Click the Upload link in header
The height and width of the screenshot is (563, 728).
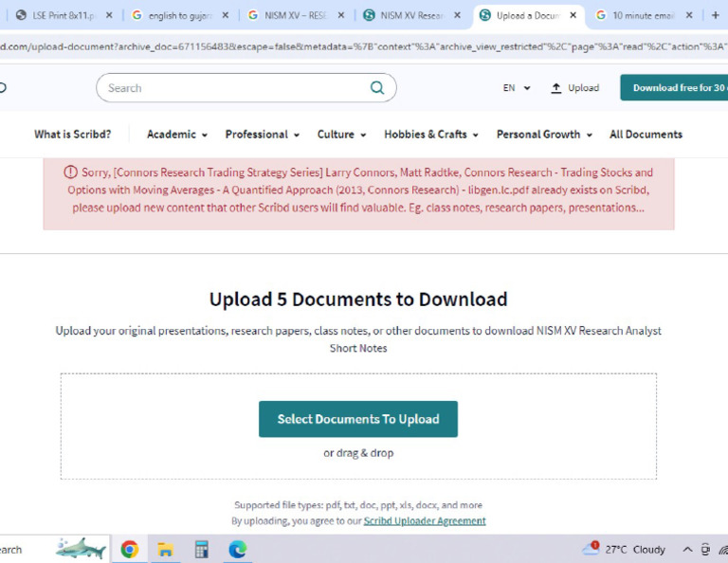pyautogui.click(x=574, y=88)
